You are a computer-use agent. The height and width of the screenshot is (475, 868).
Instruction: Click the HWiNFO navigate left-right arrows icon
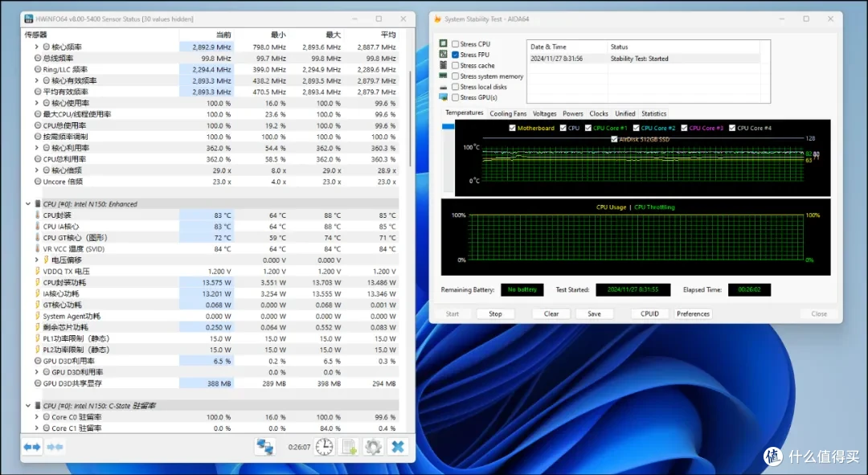(32, 447)
